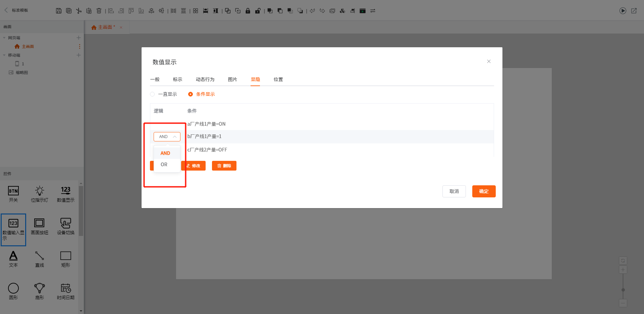Open the more options menu for 主画面
This screenshot has height=314, width=644.
point(79,47)
